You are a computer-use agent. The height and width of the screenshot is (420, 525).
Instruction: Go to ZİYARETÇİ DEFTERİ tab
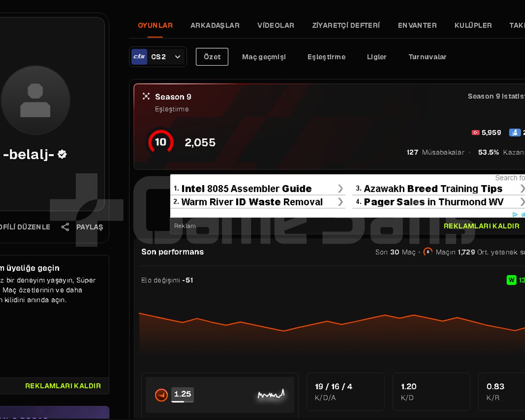pos(346,25)
